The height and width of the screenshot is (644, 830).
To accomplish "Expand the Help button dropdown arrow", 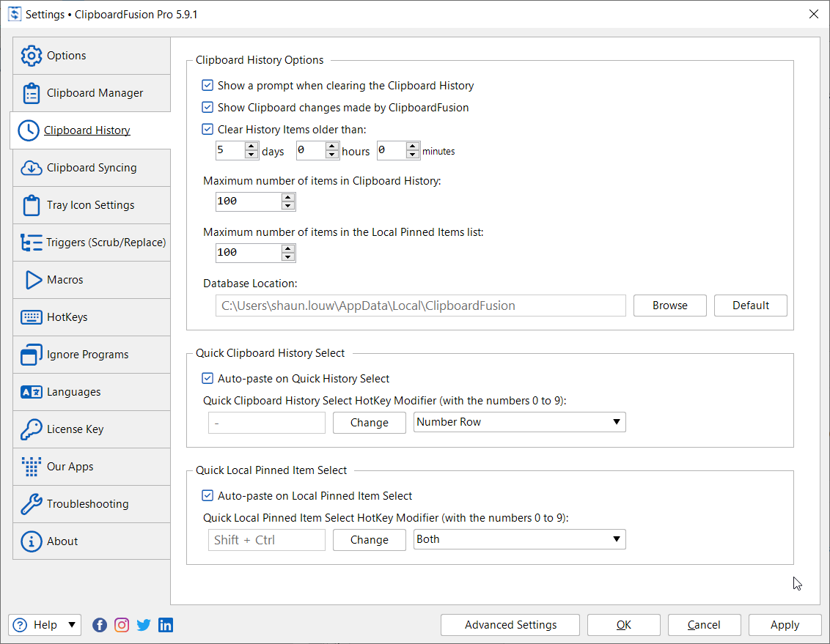I will point(72,625).
